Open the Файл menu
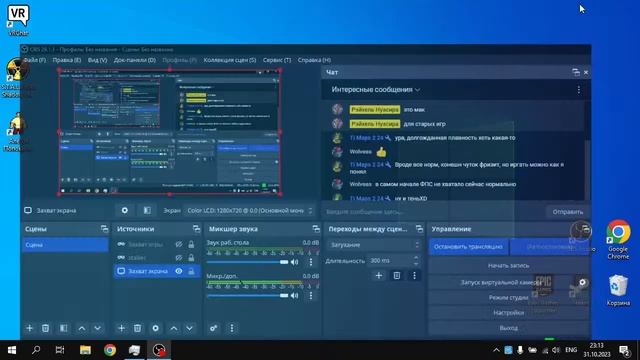640x360 pixels. [35, 60]
